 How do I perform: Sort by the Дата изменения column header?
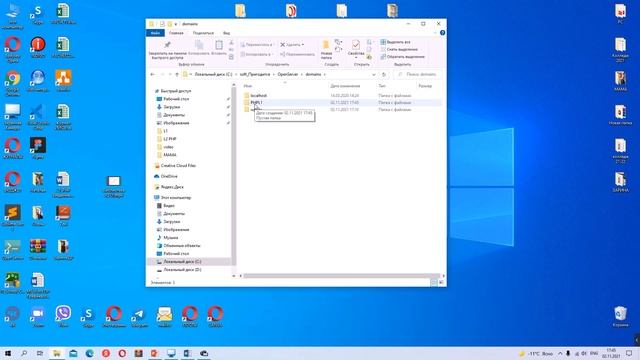point(345,86)
